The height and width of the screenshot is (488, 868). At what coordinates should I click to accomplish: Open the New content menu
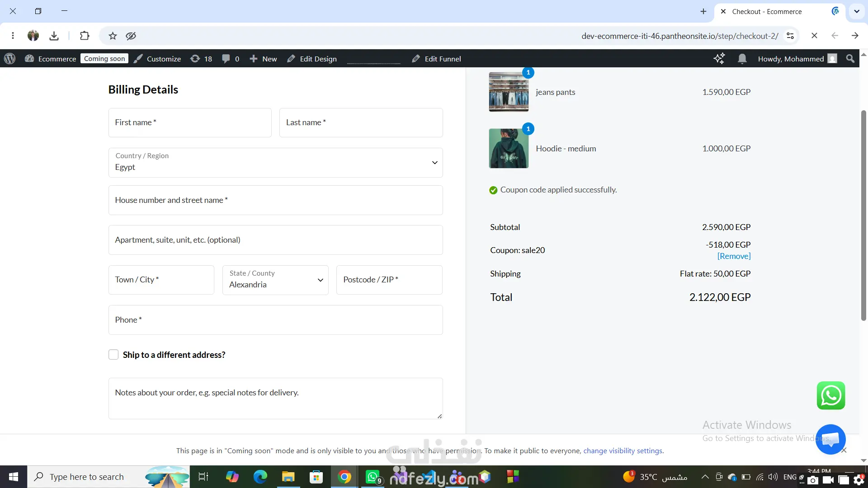click(x=263, y=59)
